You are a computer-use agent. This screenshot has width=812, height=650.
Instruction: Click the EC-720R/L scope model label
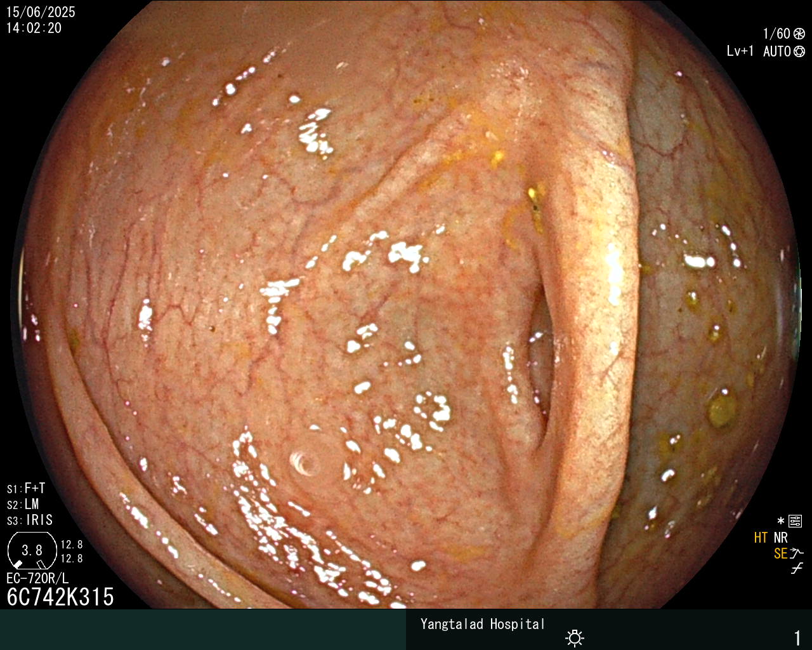coord(37,578)
